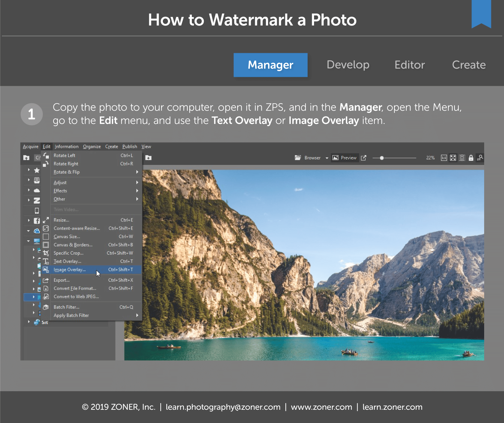Click the fit-to-screen zoom icon

[453, 158]
